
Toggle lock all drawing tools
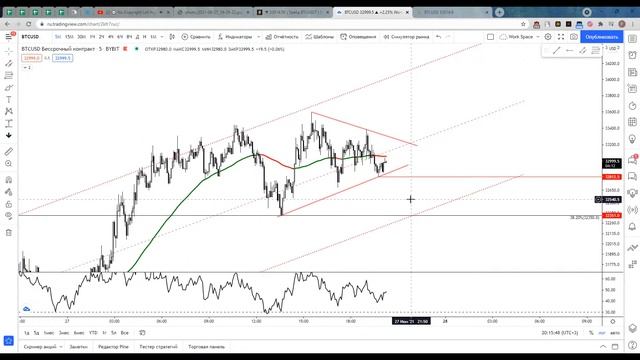click(9, 204)
